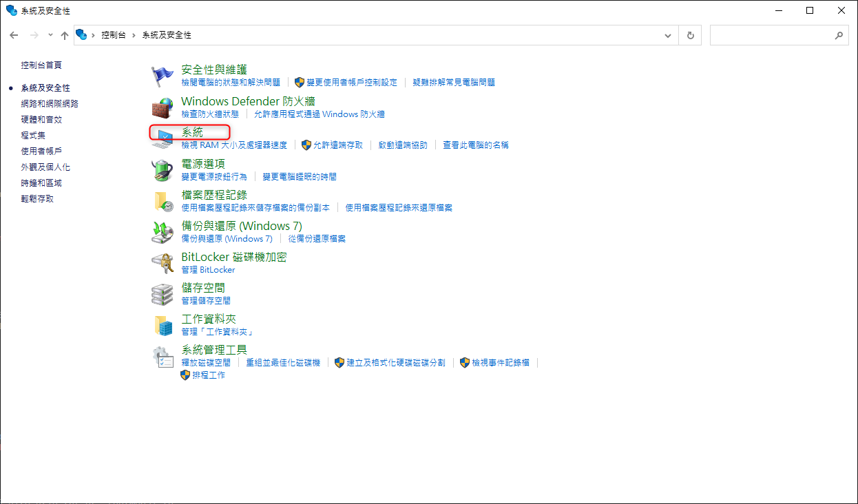The width and height of the screenshot is (858, 504).
Task: Click the Up one level arrow
Action: coord(65,35)
